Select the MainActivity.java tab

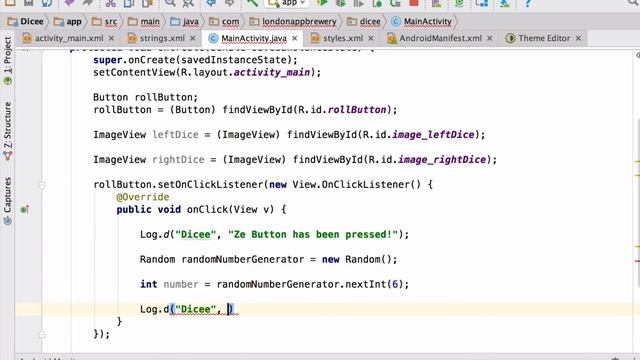pos(253,38)
